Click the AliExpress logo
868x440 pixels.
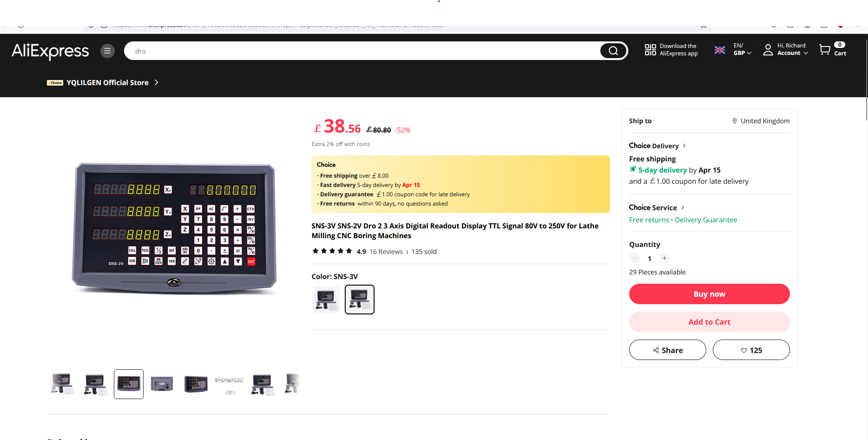point(50,51)
